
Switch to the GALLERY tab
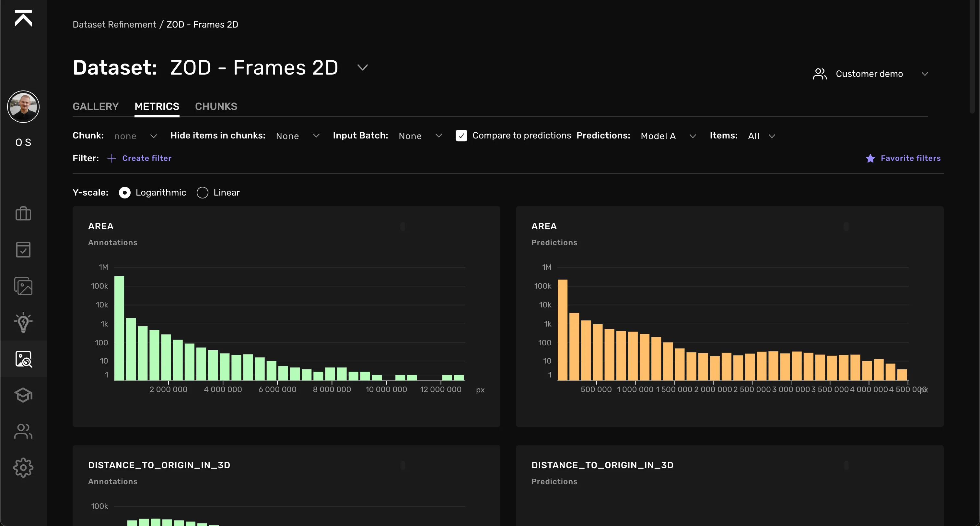click(96, 107)
